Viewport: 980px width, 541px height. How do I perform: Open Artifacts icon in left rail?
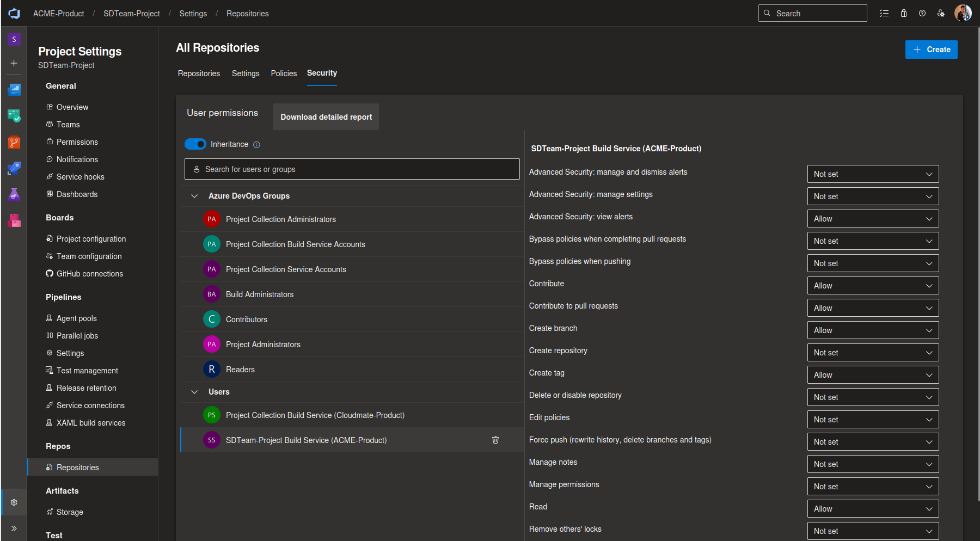coord(14,220)
